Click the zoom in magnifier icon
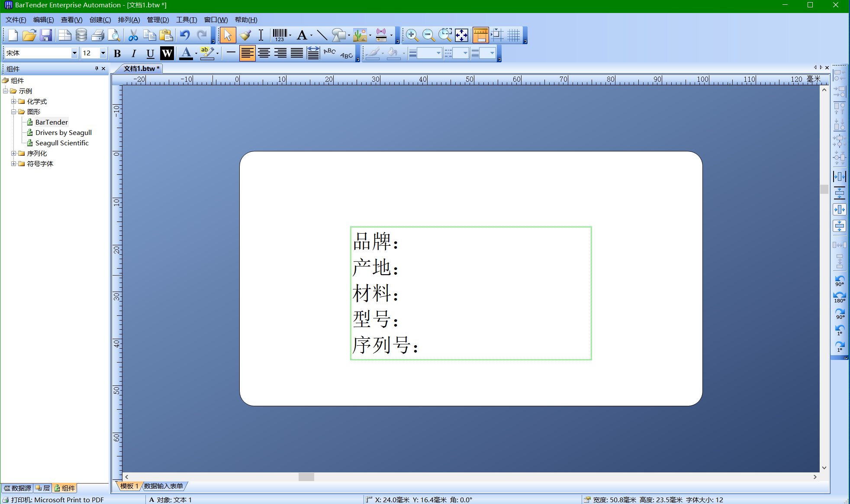Image resolution: width=850 pixels, height=504 pixels. (412, 35)
